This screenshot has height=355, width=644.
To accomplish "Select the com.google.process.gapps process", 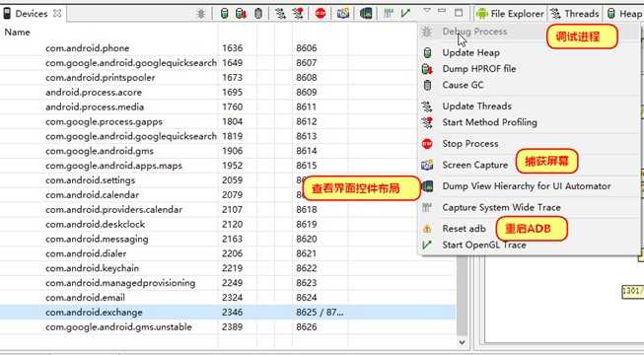I will tap(228, 121).
